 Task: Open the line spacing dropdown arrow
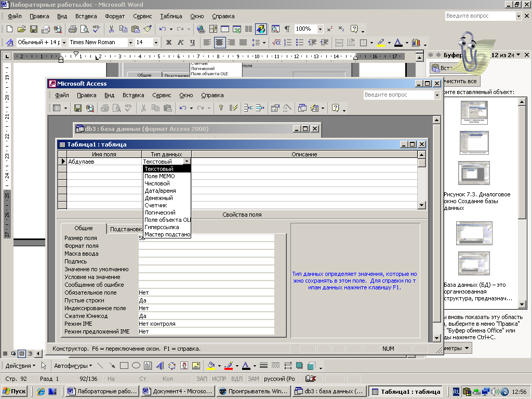tap(264, 43)
